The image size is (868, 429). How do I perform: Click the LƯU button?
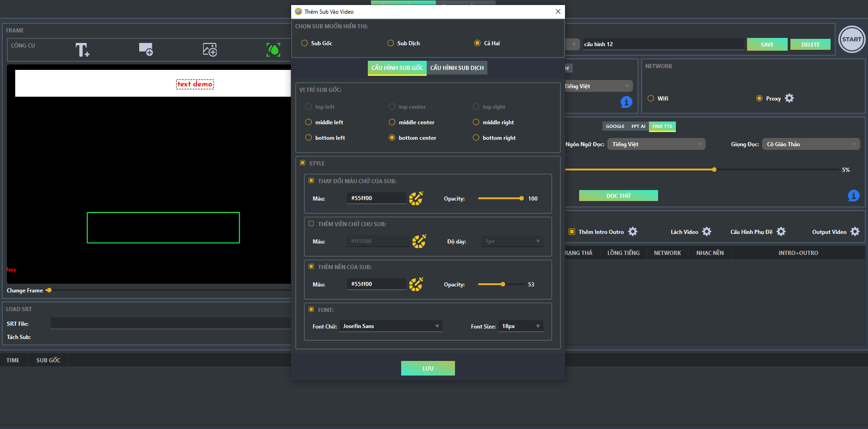[x=428, y=368]
